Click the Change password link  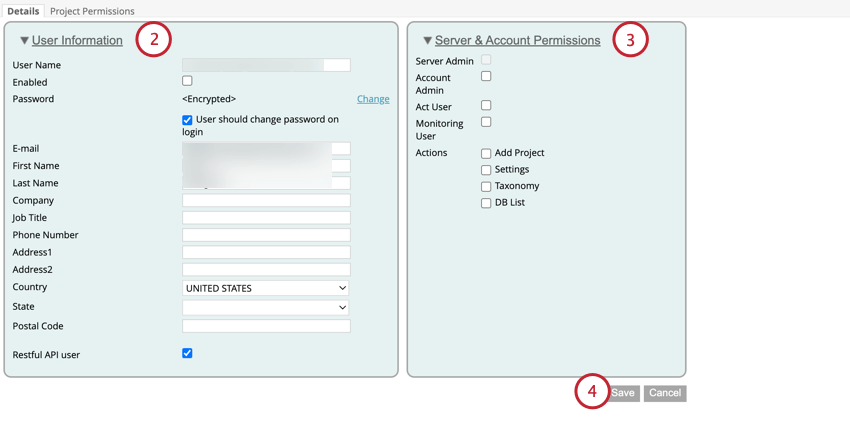373,99
